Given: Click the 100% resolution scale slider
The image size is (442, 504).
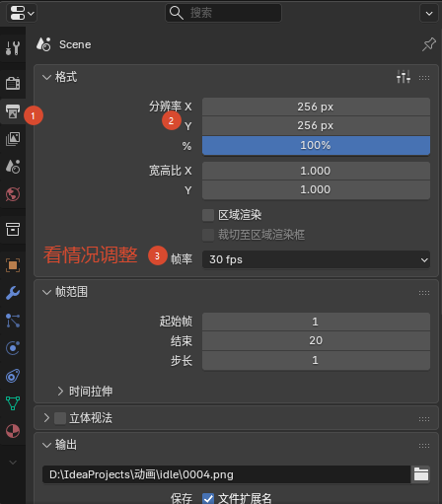Looking at the screenshot, I should coord(316,145).
